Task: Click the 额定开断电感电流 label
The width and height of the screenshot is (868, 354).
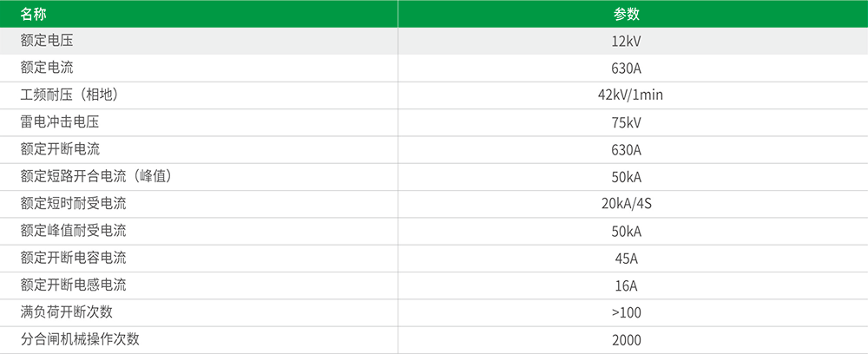Action: pyautogui.click(x=73, y=285)
